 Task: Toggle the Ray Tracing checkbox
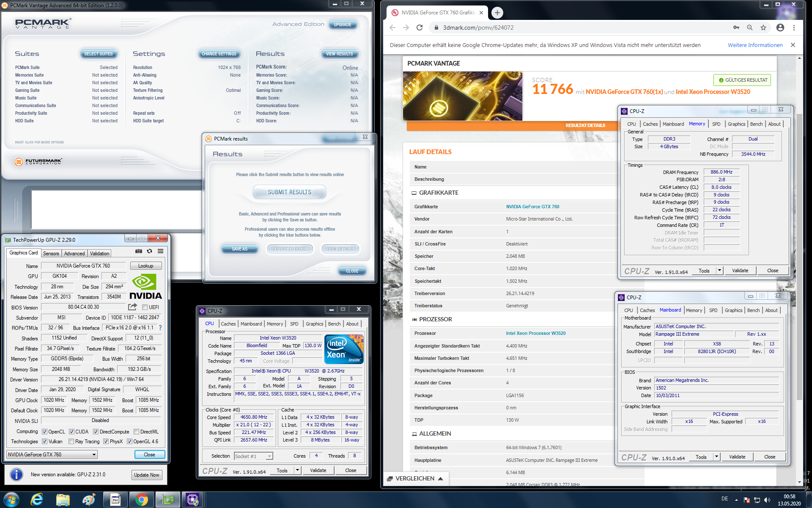click(71, 442)
